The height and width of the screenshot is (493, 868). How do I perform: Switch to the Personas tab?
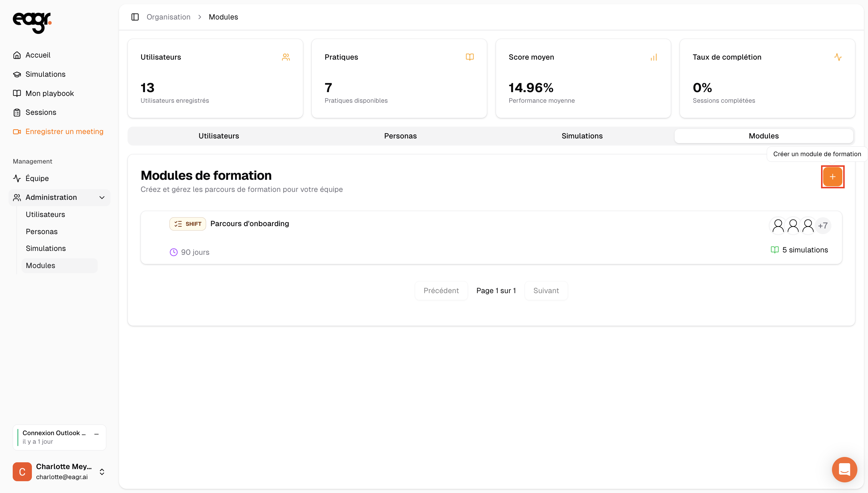click(x=400, y=136)
